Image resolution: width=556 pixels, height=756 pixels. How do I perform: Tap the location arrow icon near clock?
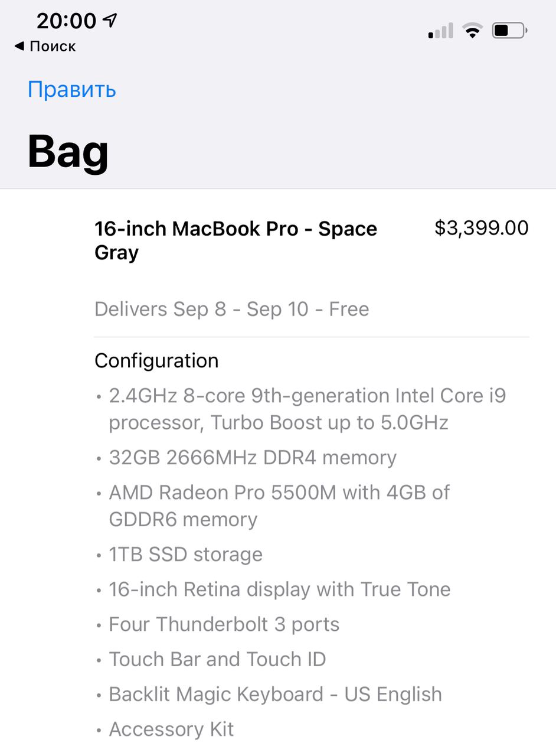(110, 20)
